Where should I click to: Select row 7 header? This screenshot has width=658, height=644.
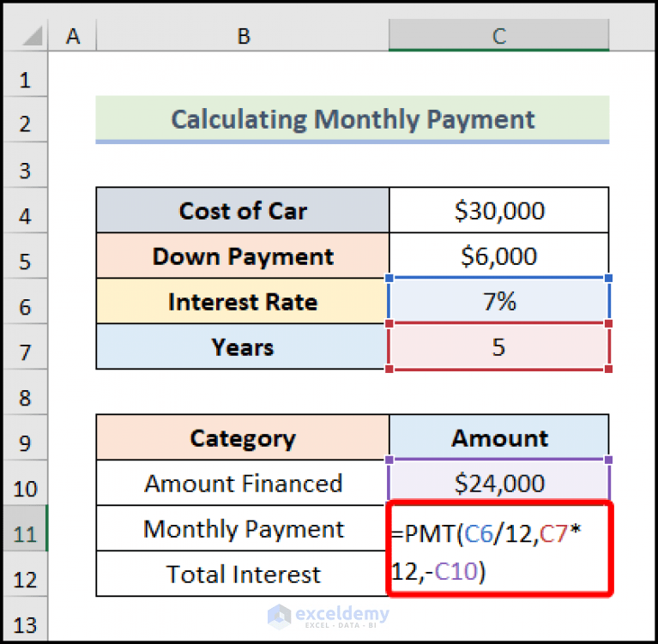click(25, 346)
